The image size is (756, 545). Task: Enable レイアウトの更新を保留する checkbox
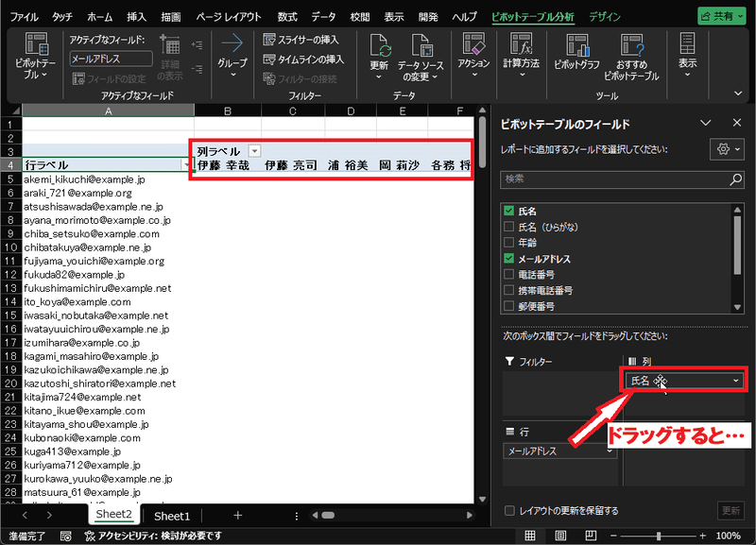tap(509, 510)
